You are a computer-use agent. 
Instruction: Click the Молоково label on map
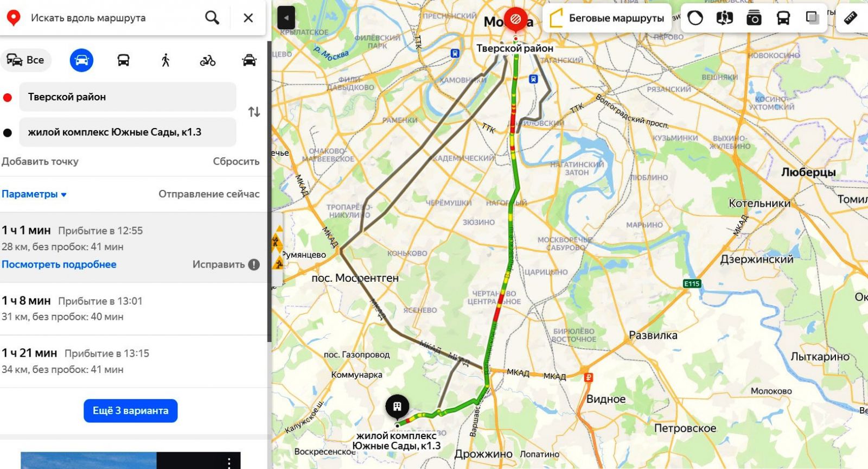tap(771, 391)
